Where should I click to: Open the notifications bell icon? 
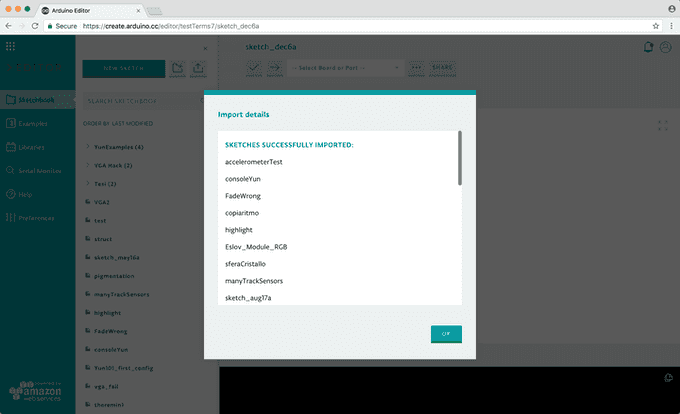(649, 47)
